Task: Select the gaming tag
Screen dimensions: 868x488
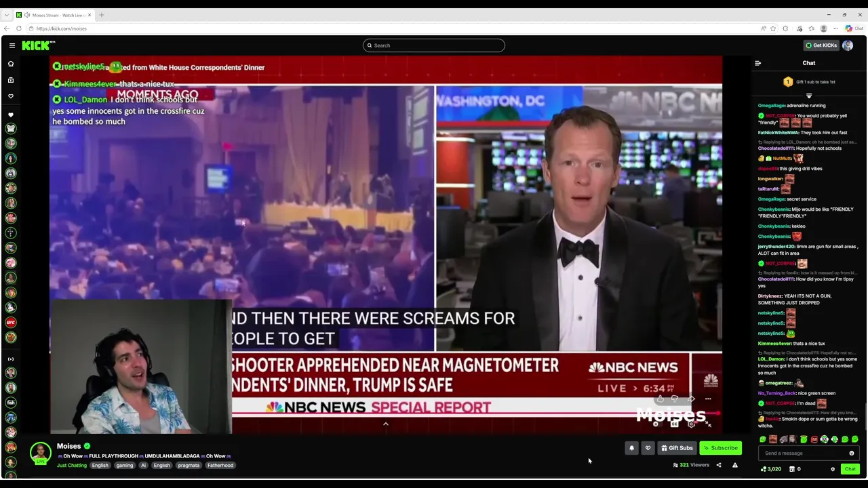Action: (124, 466)
